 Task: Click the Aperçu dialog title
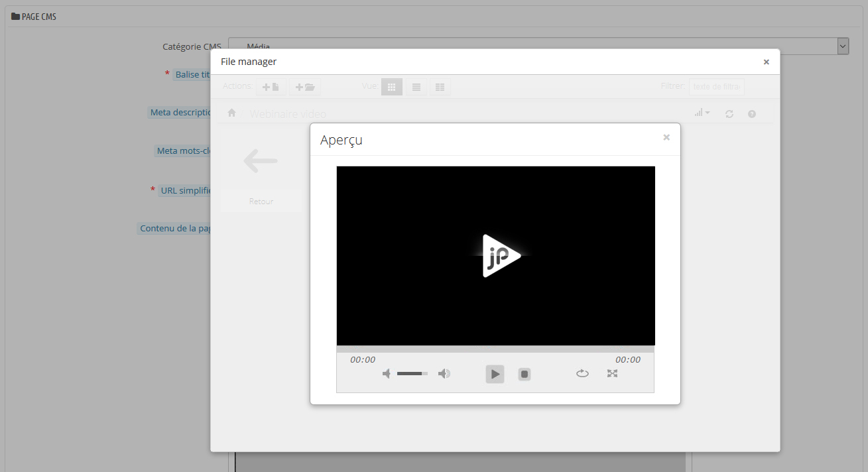341,140
